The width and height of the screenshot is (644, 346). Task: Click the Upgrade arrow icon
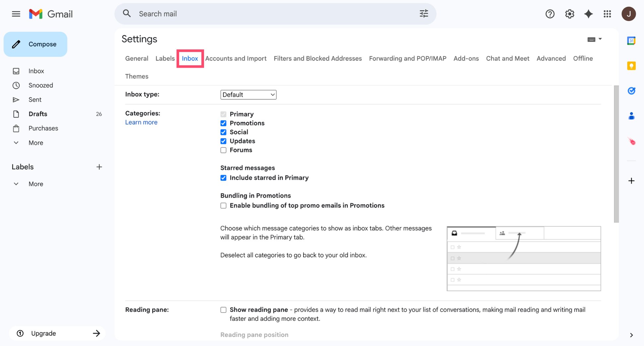pos(97,333)
